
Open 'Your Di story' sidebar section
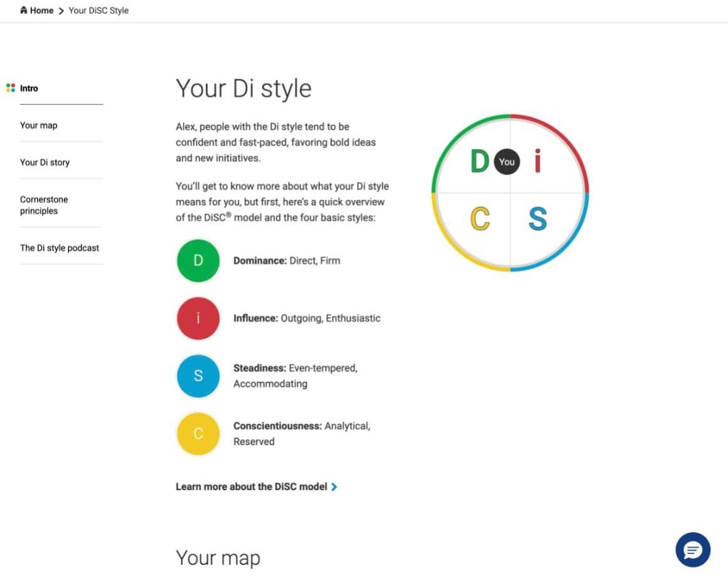[45, 163]
